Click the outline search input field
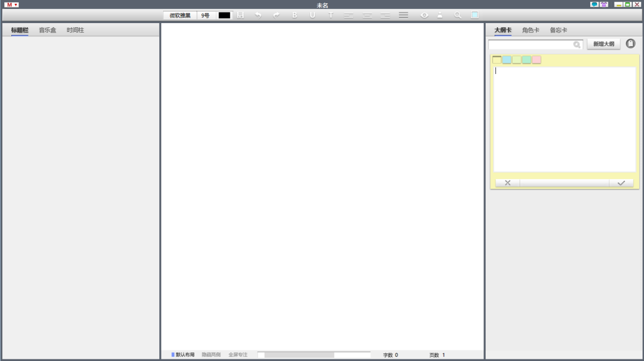This screenshot has height=361, width=644. [x=531, y=45]
